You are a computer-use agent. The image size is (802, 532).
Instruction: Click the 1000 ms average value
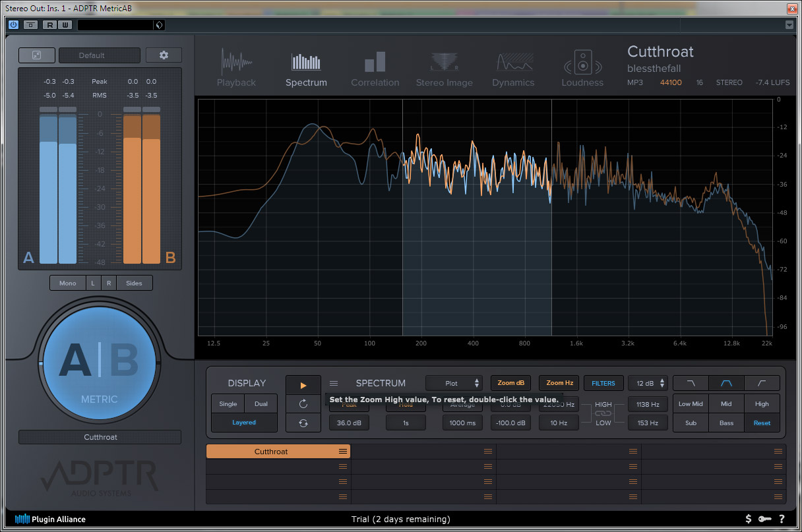click(462, 423)
